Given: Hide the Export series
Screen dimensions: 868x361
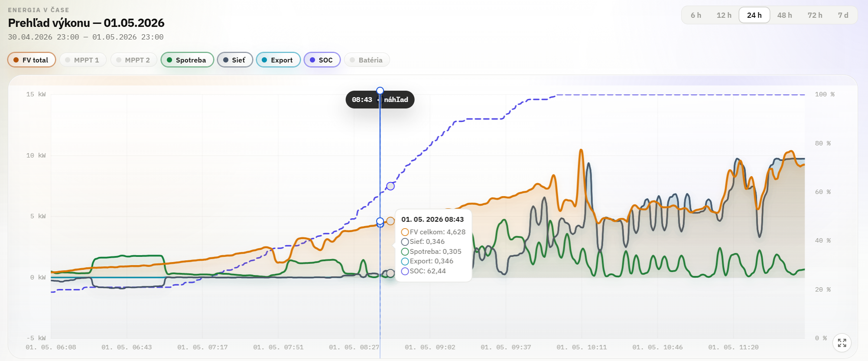Looking at the screenshot, I should coord(278,60).
